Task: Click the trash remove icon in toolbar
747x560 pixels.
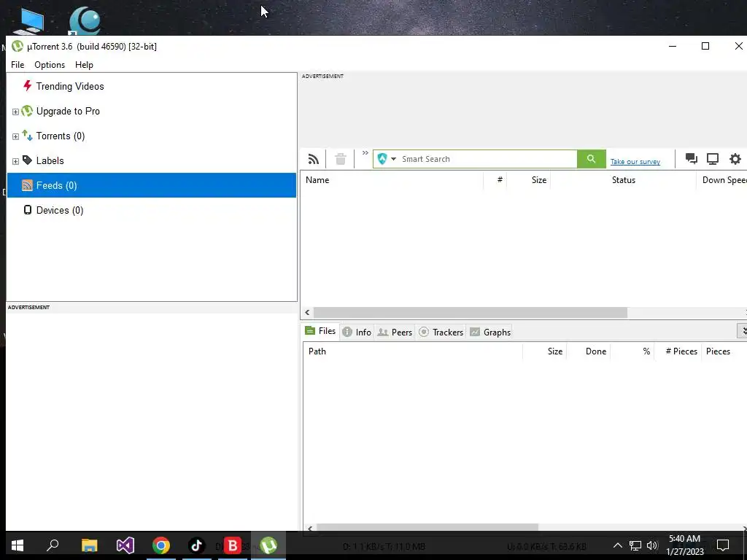Action: coord(340,159)
